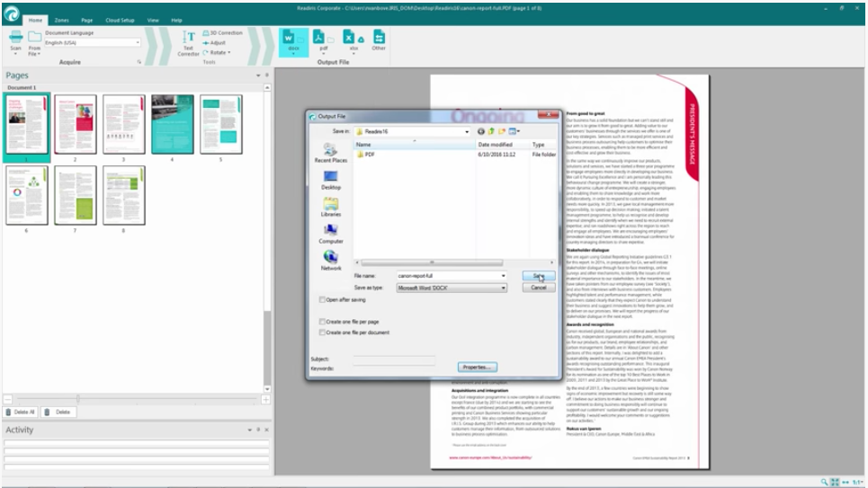Open the Text Corrector tool
Screen dimensions: 868x488
pyautogui.click(x=188, y=43)
